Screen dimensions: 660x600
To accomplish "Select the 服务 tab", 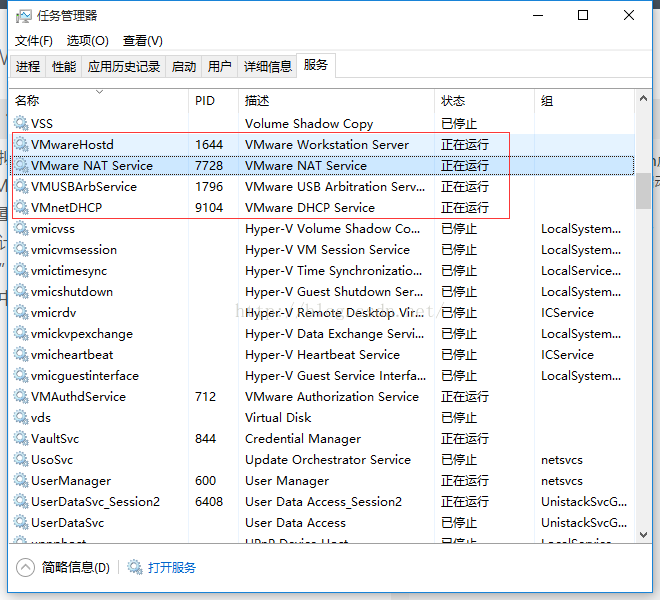I will click(316, 65).
